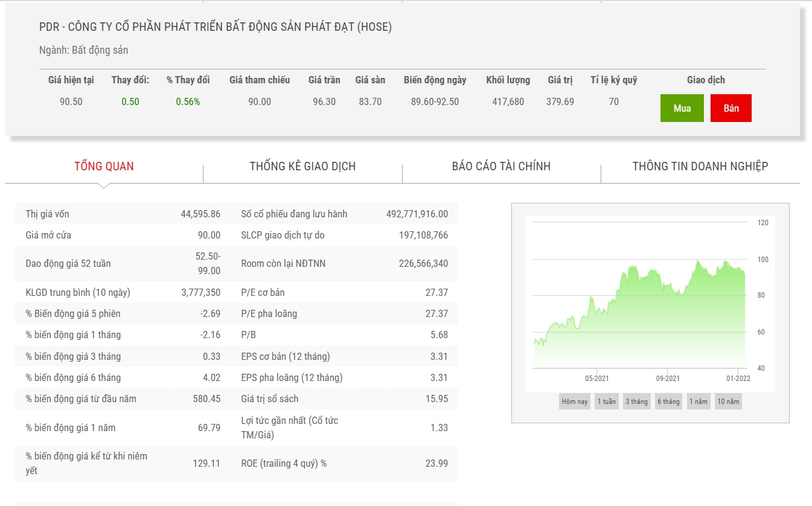Open the THỐNG KÊ GIAO DỊCH tab
This screenshot has height=506, width=812.
click(x=302, y=167)
